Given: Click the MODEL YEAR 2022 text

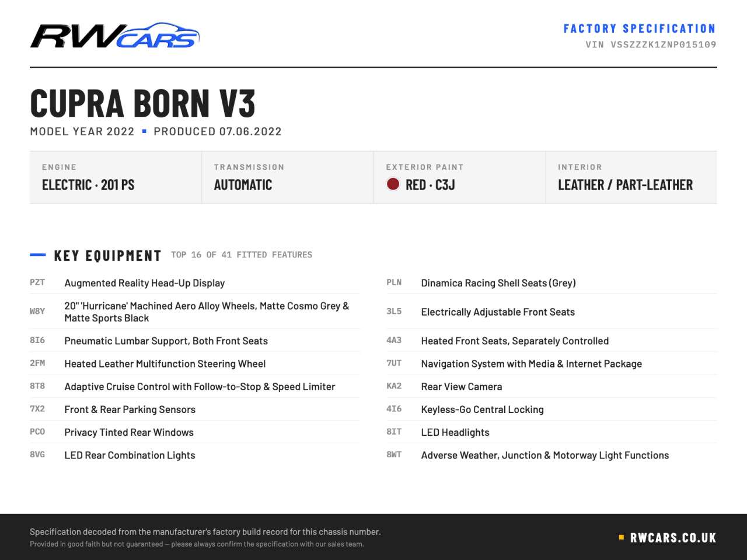Looking at the screenshot, I should (82, 131).
